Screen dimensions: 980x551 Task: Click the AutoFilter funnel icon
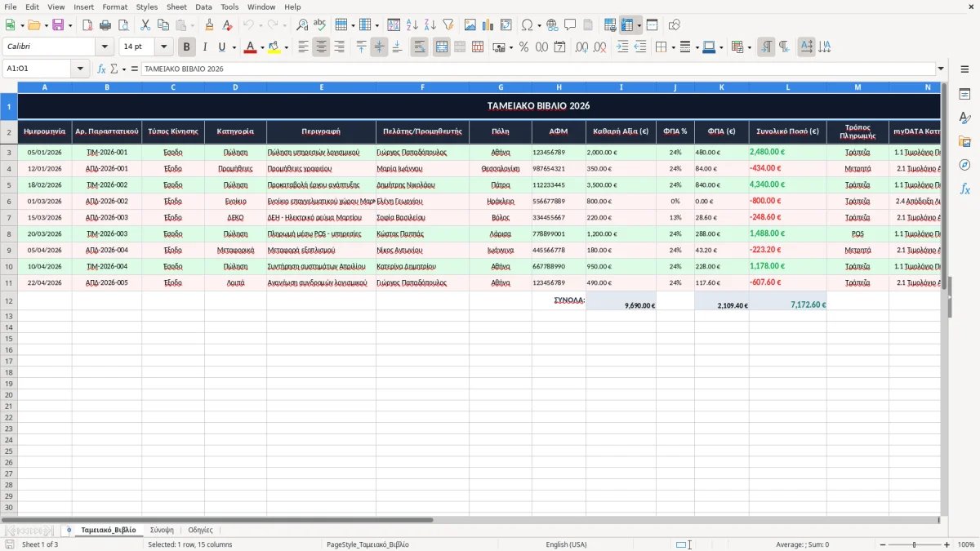(448, 25)
